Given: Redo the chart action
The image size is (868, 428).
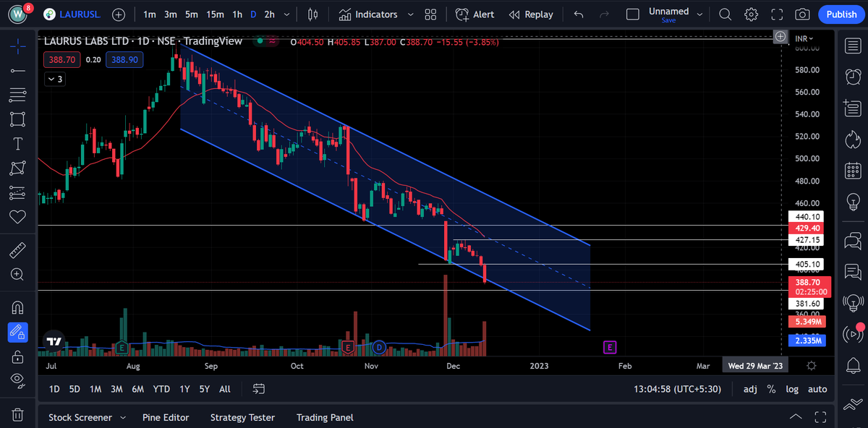Looking at the screenshot, I should [603, 14].
